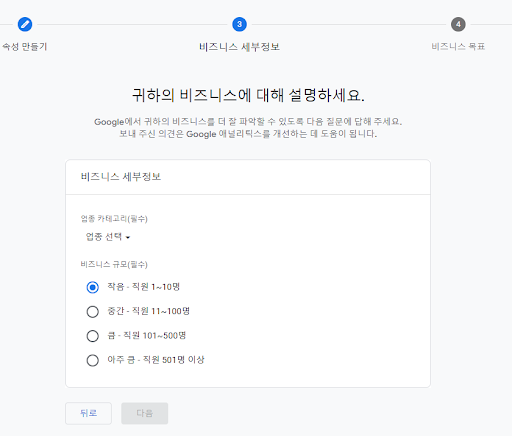Click the 뒤로 back button

[88, 413]
